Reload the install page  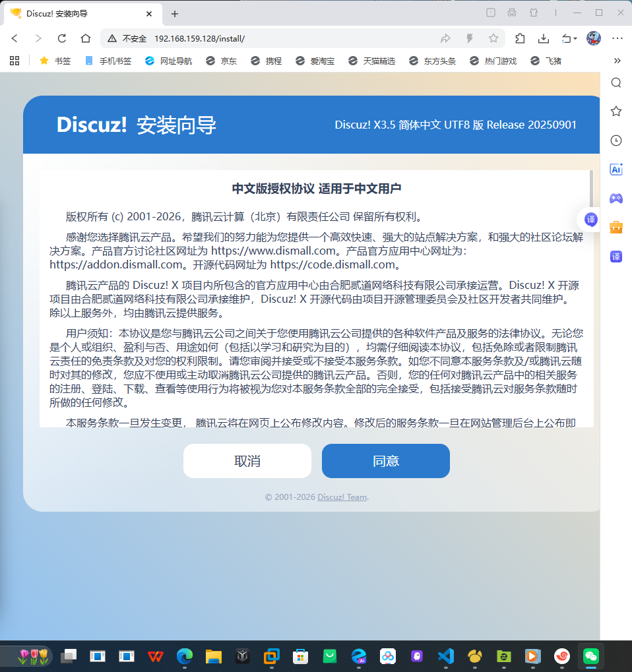coord(62,38)
